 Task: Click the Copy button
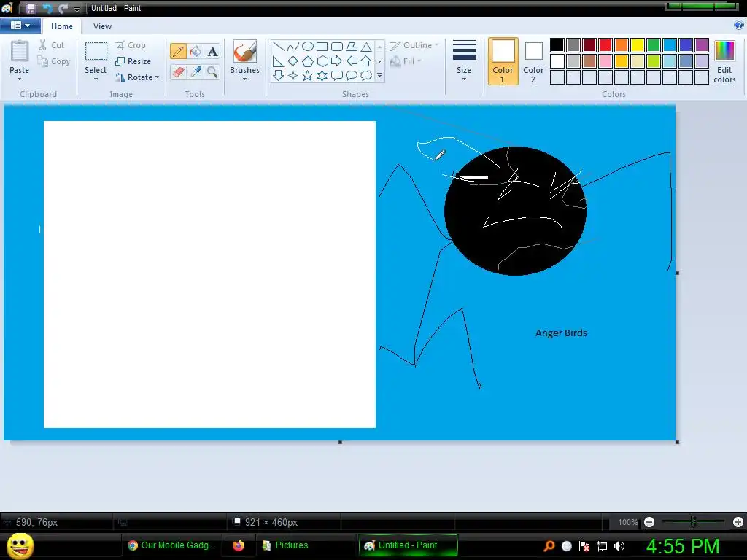point(54,61)
